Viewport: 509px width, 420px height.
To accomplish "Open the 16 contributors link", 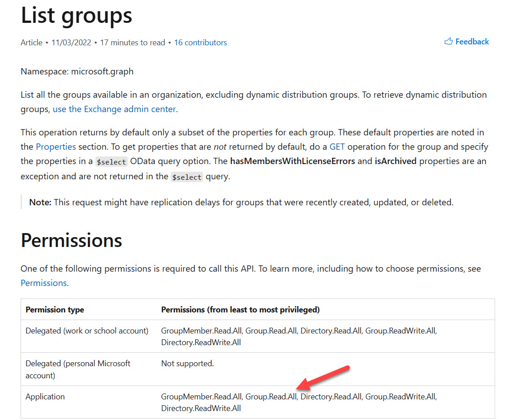I will click(x=200, y=43).
